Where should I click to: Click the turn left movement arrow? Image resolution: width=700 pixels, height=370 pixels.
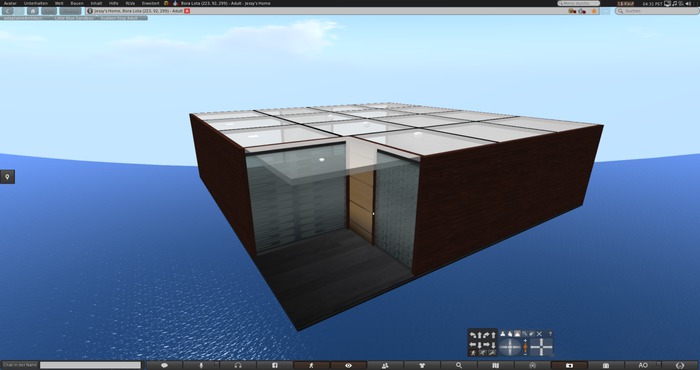pos(473,335)
